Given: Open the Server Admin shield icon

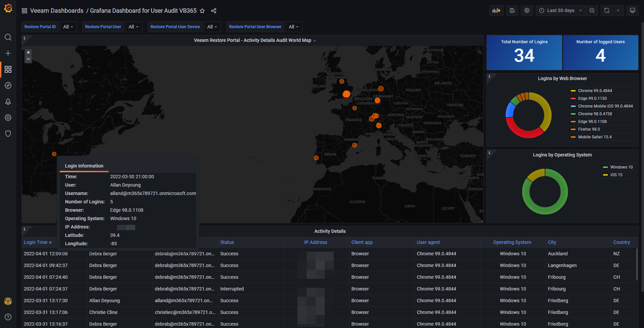Looking at the screenshot, I should tap(8, 134).
